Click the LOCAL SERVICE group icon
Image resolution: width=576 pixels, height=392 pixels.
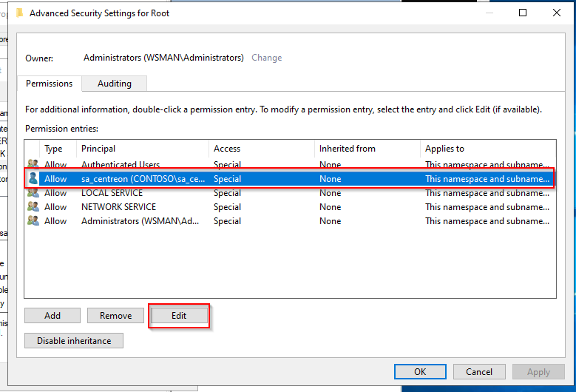tap(33, 193)
